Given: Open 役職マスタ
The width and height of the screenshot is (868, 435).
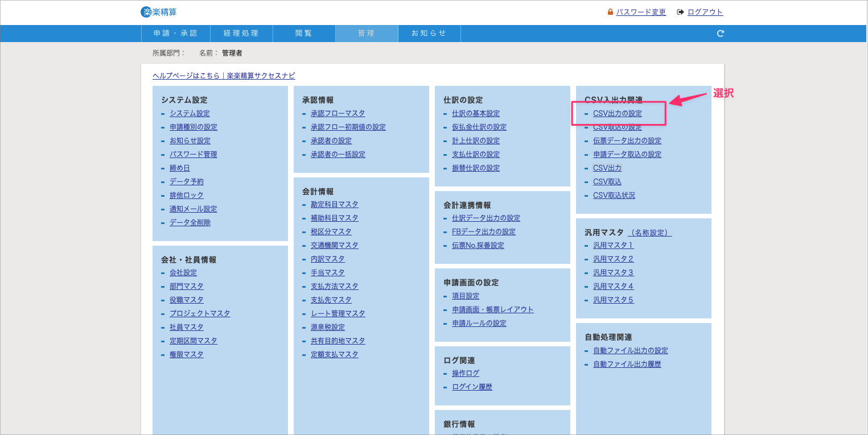Looking at the screenshot, I should [x=187, y=300].
